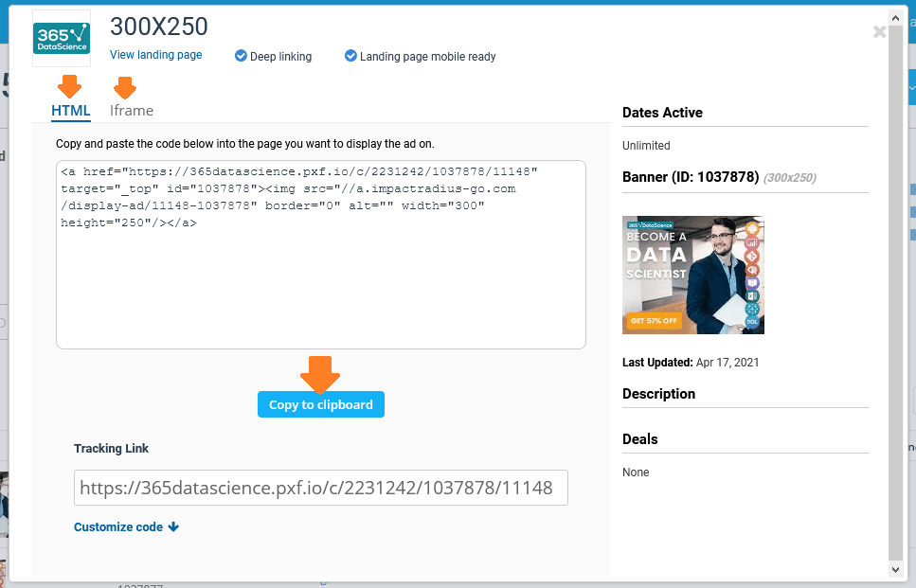Viewport: 916px width, 588px height.
Task: Switch to the Iframe tab
Action: click(132, 111)
